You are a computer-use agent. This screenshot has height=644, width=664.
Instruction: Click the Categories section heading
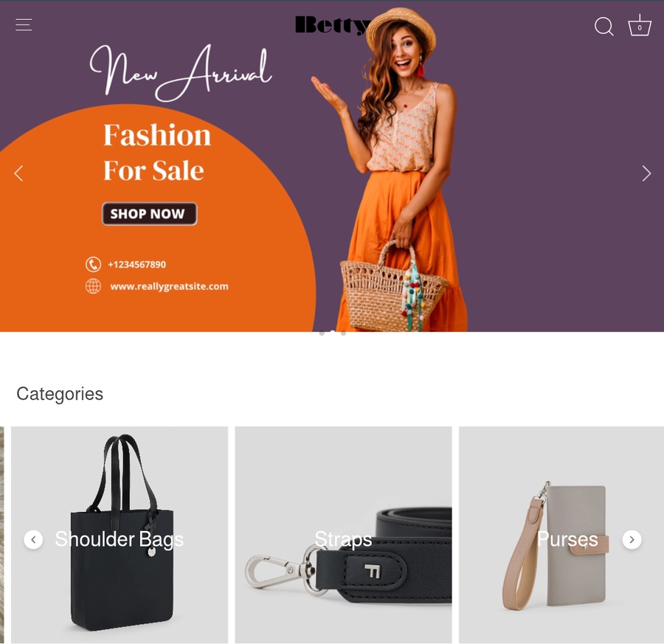60,394
